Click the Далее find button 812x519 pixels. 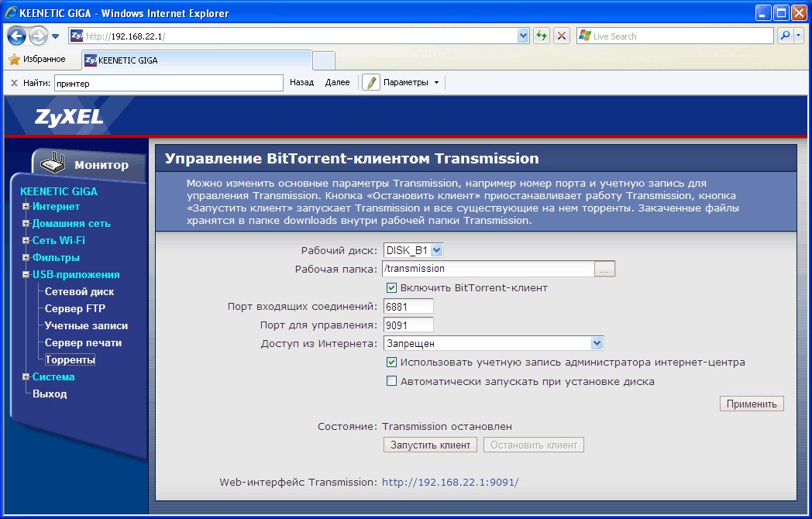point(337,82)
